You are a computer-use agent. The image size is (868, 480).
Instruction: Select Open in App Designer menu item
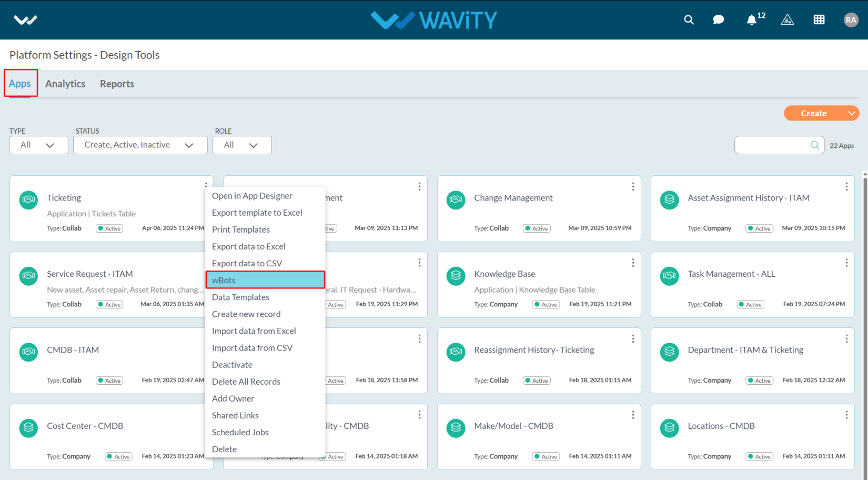tap(265, 196)
